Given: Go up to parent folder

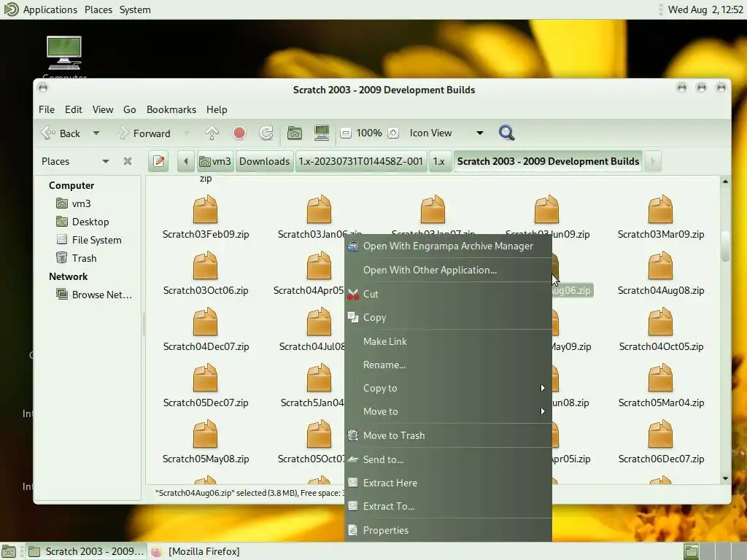Looking at the screenshot, I should pos(212,133).
